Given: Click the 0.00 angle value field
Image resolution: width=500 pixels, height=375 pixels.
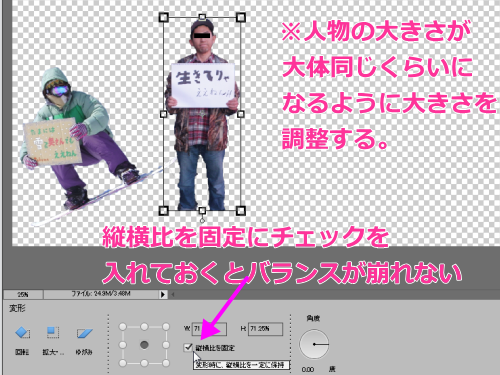Looking at the screenshot, I should [x=308, y=369].
